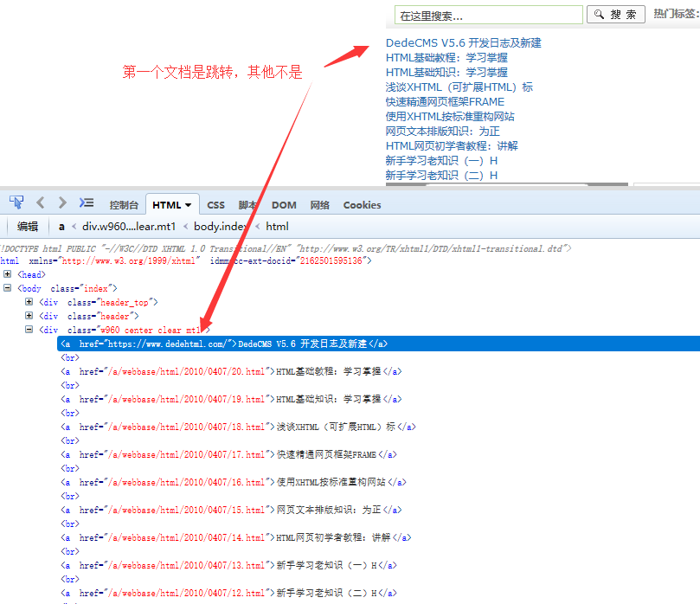This screenshot has width=700, height=604.
Task: Switch to the CSS tab
Action: 215,205
